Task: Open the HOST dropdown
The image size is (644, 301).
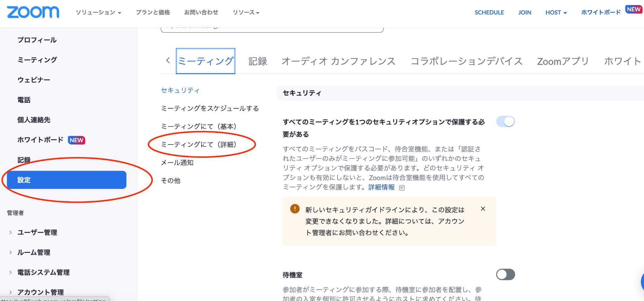Action: (556, 13)
